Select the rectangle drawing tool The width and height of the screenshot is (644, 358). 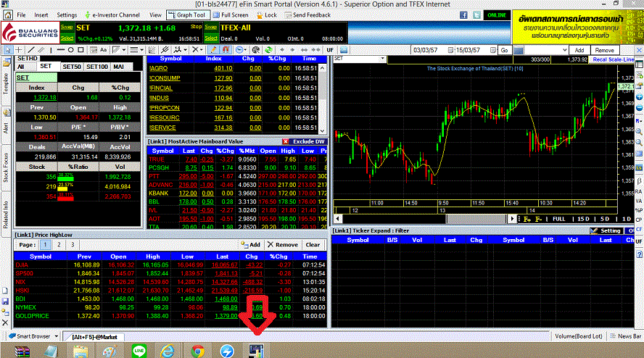(x=80, y=50)
